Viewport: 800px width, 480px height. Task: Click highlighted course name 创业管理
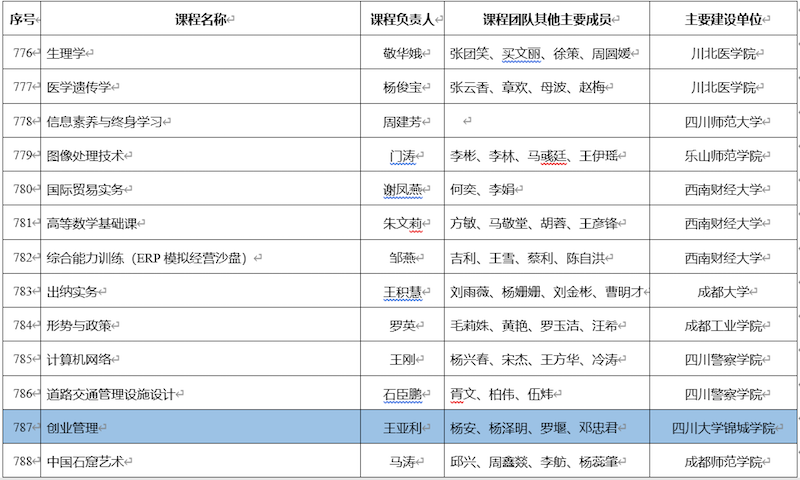tap(72, 427)
